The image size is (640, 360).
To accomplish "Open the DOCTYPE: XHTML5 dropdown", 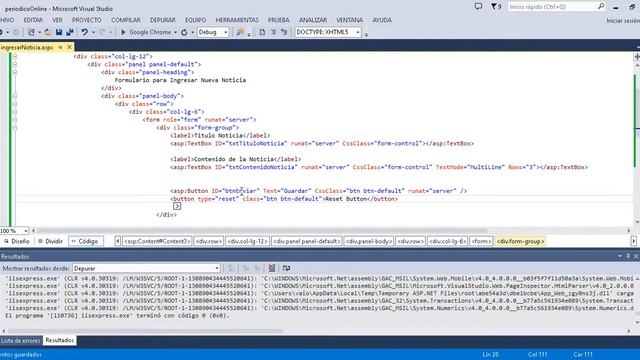I will click(x=328, y=32).
